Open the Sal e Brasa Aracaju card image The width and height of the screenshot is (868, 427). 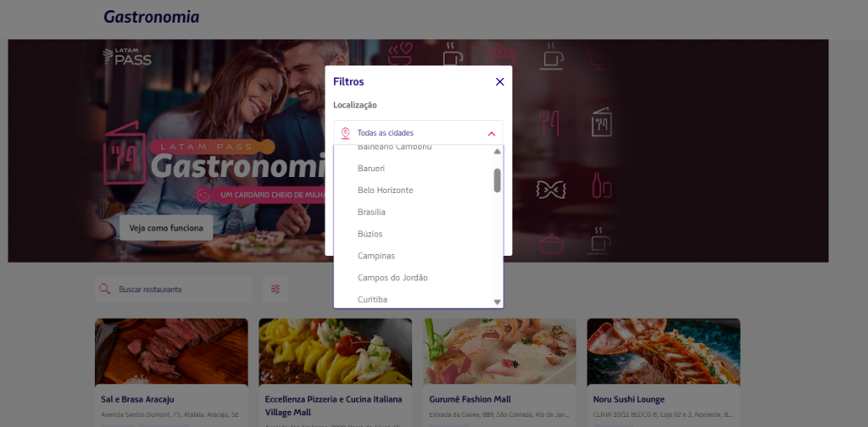click(x=171, y=351)
